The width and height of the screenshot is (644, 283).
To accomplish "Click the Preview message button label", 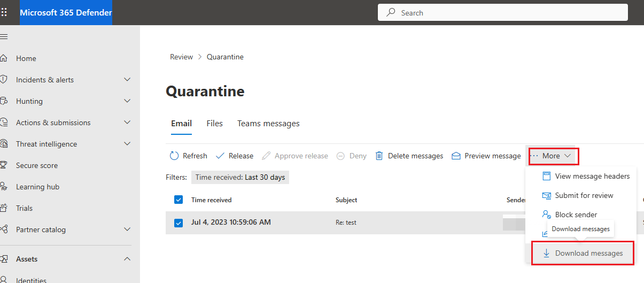I will point(492,156).
